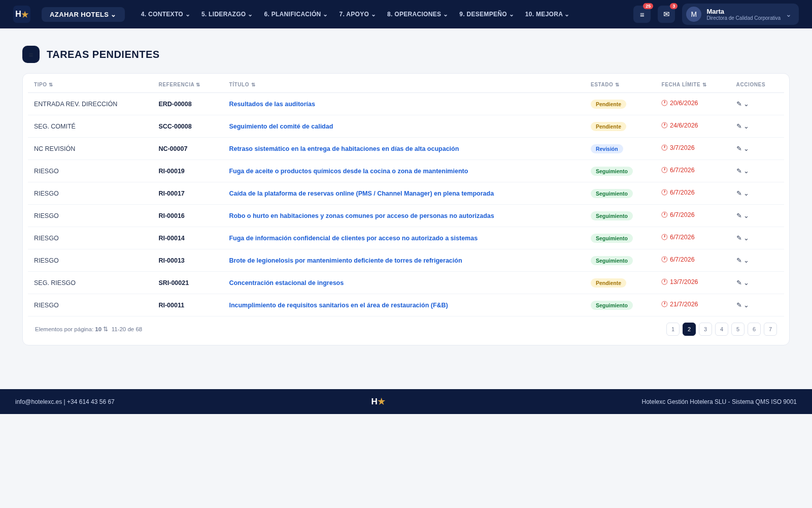Open the AZAHAR HOTELS selector dropdown

83,14
